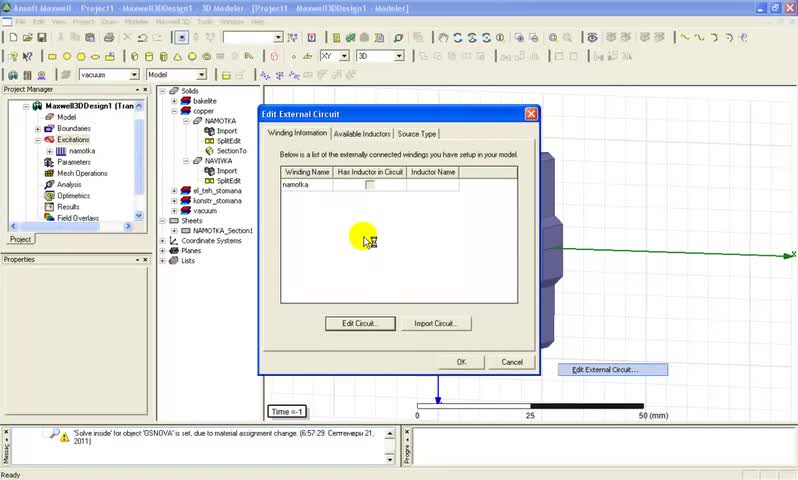The height and width of the screenshot is (480, 798).
Task: Click the Draw spline icon
Action: [x=700, y=38]
